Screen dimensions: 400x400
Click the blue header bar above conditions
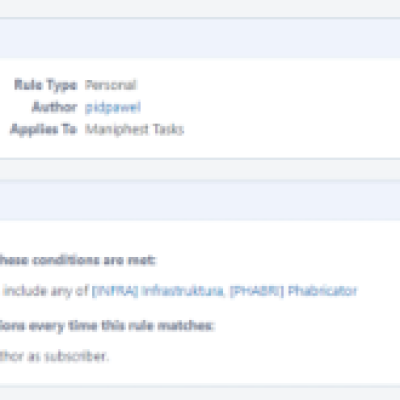[x=200, y=200]
